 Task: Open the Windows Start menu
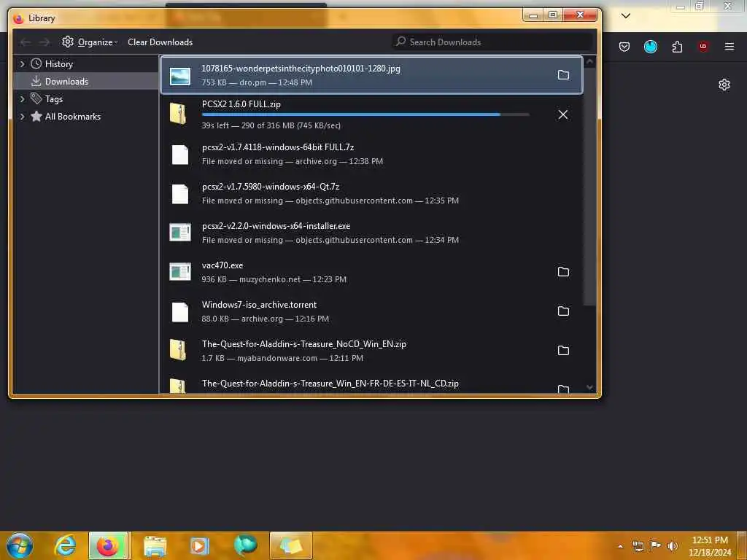(20, 545)
